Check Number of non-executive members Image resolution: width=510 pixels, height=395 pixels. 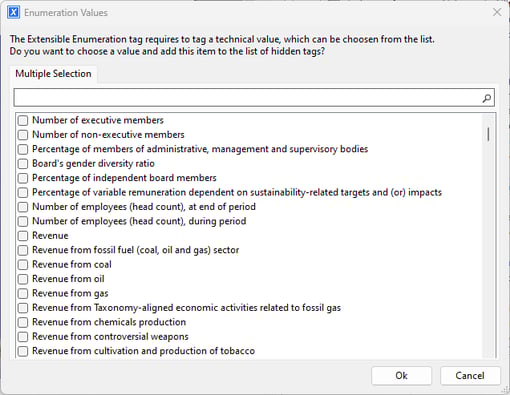(x=23, y=135)
